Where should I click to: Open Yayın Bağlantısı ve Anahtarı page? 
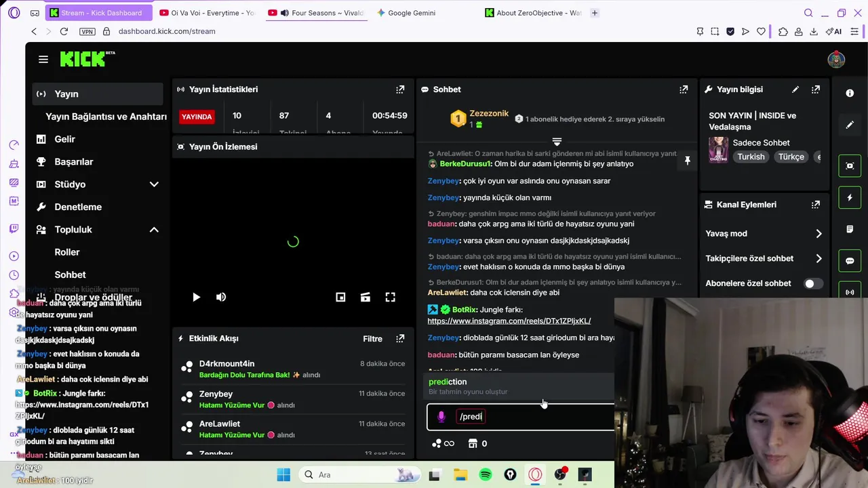pyautogui.click(x=106, y=117)
